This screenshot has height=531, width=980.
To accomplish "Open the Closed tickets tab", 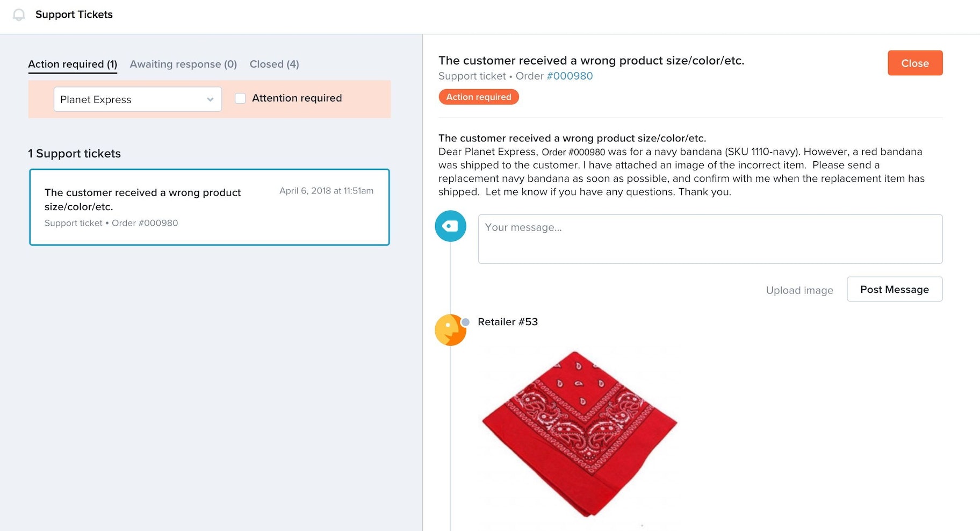I will (274, 64).
